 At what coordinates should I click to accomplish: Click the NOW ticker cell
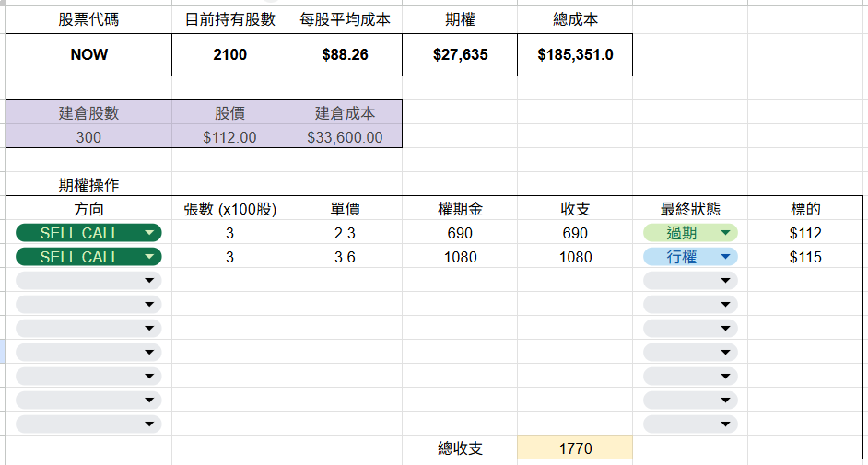[x=88, y=54]
